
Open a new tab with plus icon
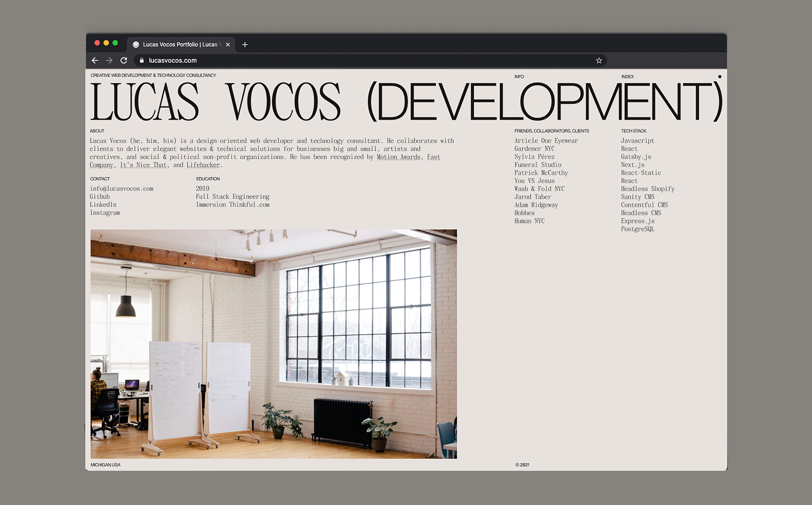244,44
